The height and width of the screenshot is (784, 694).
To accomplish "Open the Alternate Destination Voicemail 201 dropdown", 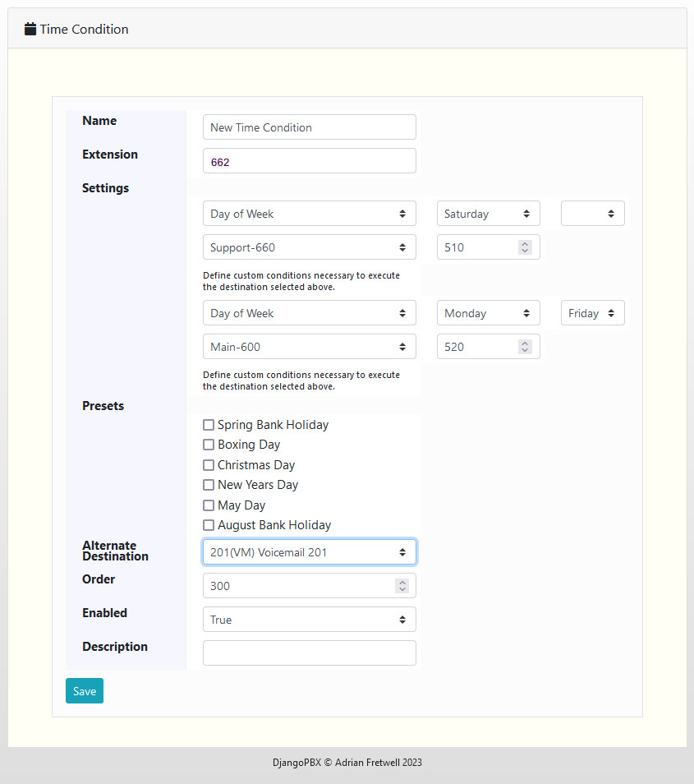I will point(309,552).
